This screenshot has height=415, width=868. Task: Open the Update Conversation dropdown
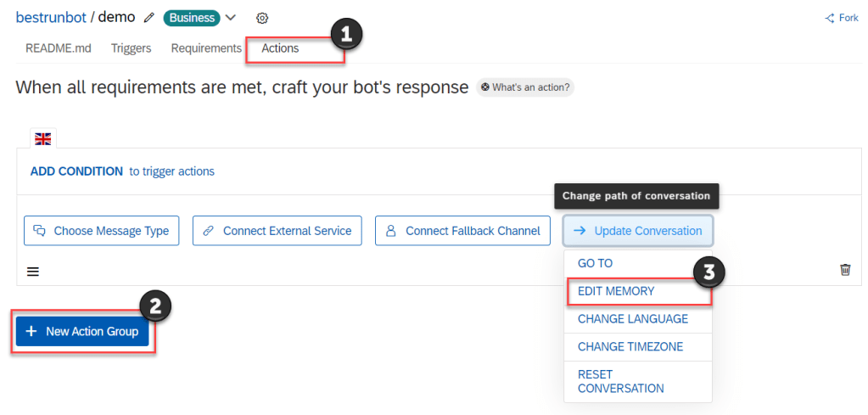coord(638,231)
